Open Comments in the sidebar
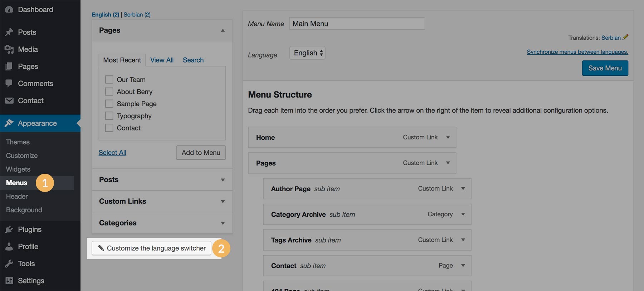The width and height of the screenshot is (644, 291). (35, 83)
